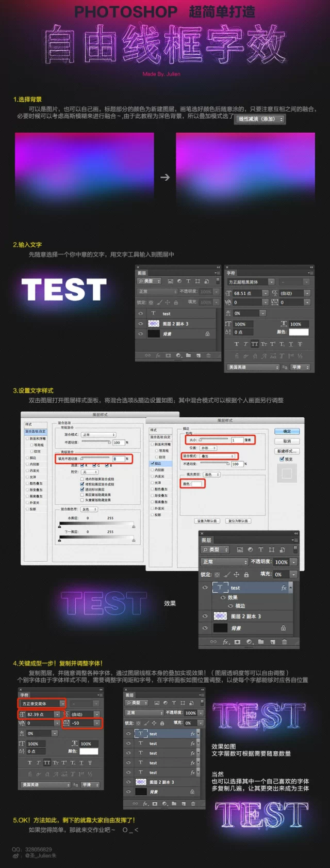Click the lock image pixels brush icon in step 3 Layers panel
The width and height of the screenshot is (330, 868).
click(x=227, y=574)
